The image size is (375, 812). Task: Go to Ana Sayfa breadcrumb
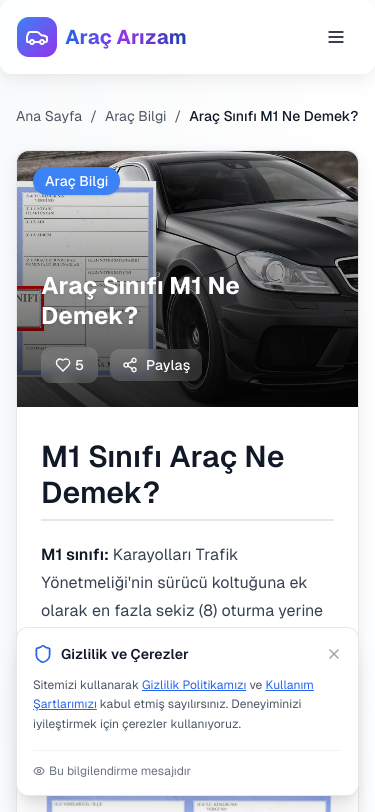point(49,117)
